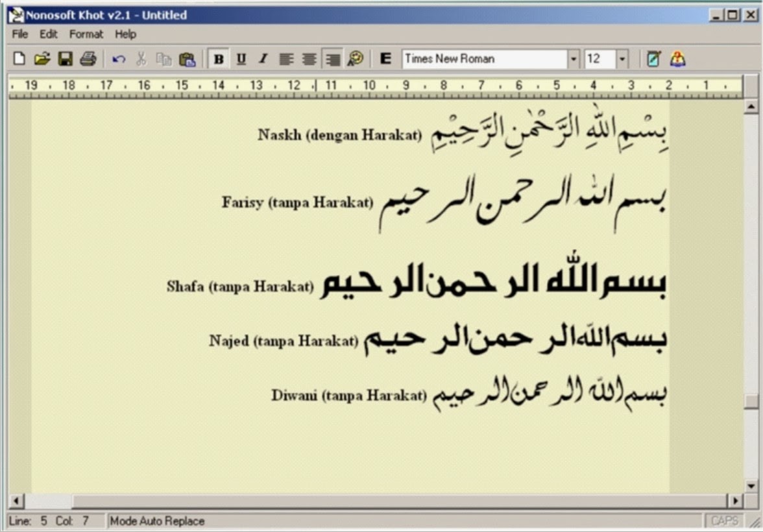Image resolution: width=763 pixels, height=532 pixels.
Task: Open the Format menu
Action: [86, 34]
